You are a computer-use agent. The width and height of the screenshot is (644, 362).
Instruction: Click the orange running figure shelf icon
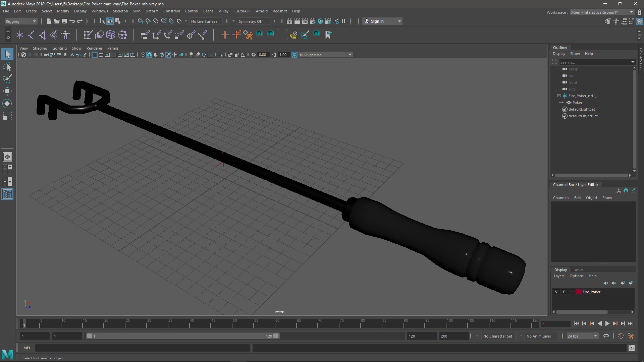[248, 35]
